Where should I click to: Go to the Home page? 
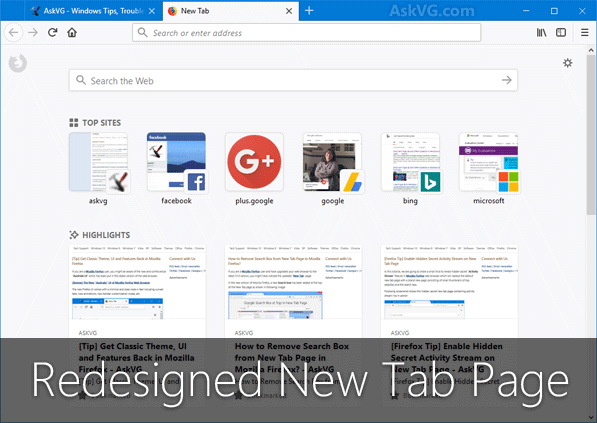point(72,32)
